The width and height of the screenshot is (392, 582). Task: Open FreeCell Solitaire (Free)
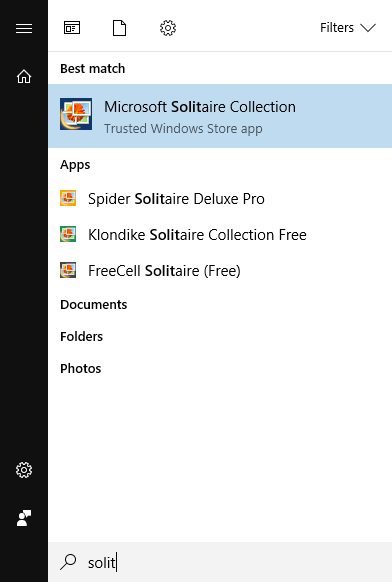pyautogui.click(x=220, y=271)
